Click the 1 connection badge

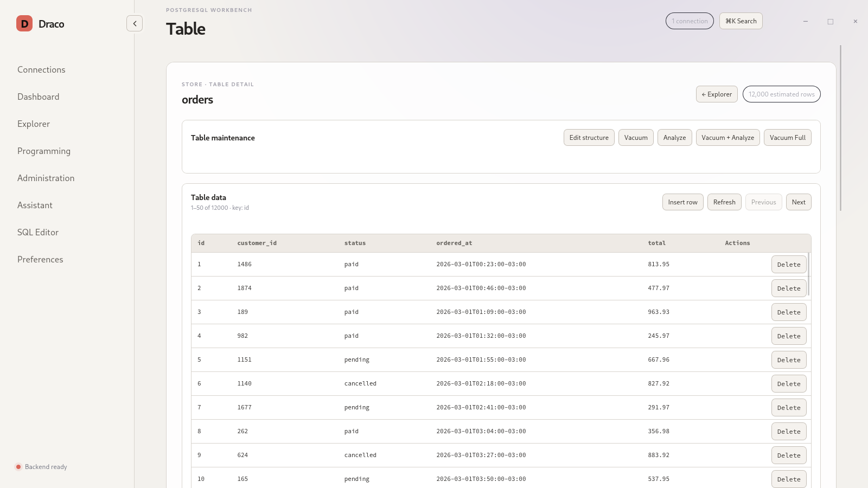690,21
